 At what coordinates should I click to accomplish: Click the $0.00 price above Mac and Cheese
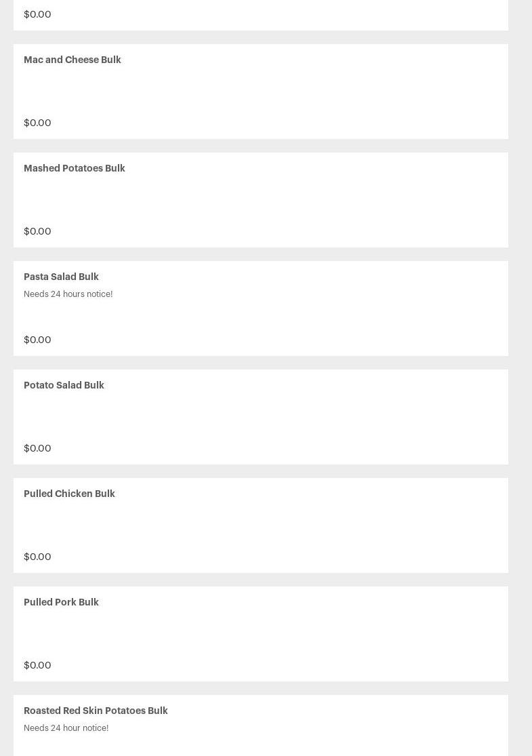tap(37, 14)
